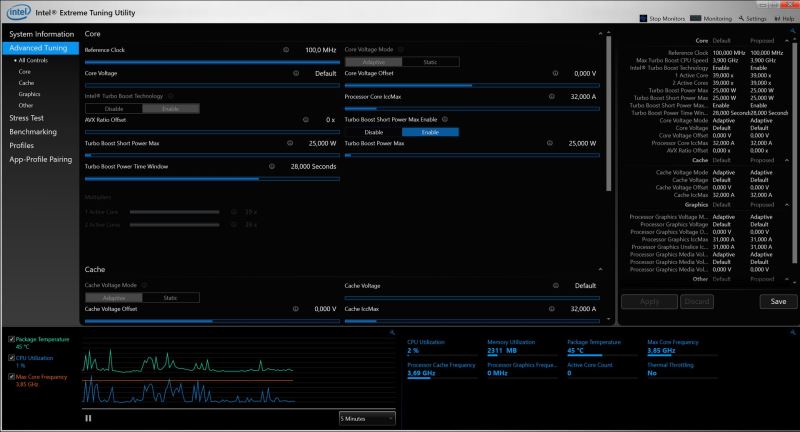Screen dimensions: 800x432
Task: Pause the monitoring graph
Action: pos(88,418)
